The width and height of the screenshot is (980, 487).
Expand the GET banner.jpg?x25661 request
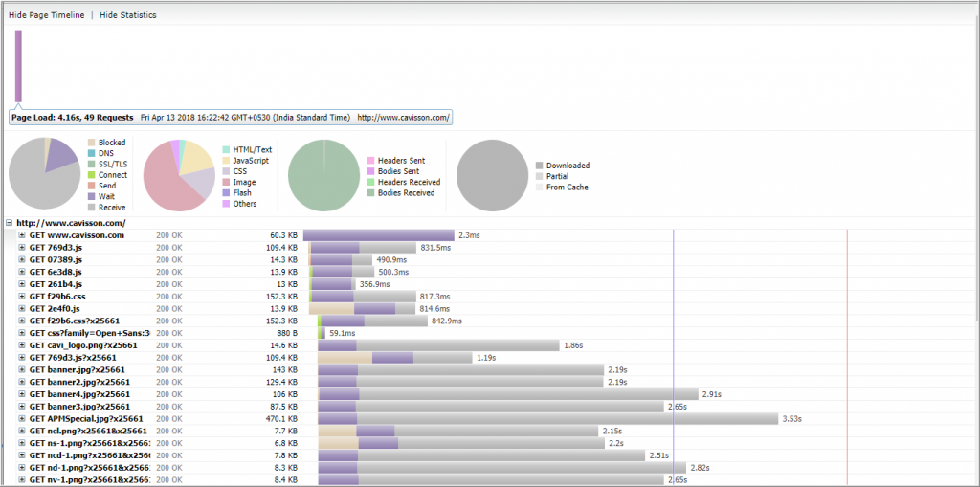pyautogui.click(x=22, y=370)
